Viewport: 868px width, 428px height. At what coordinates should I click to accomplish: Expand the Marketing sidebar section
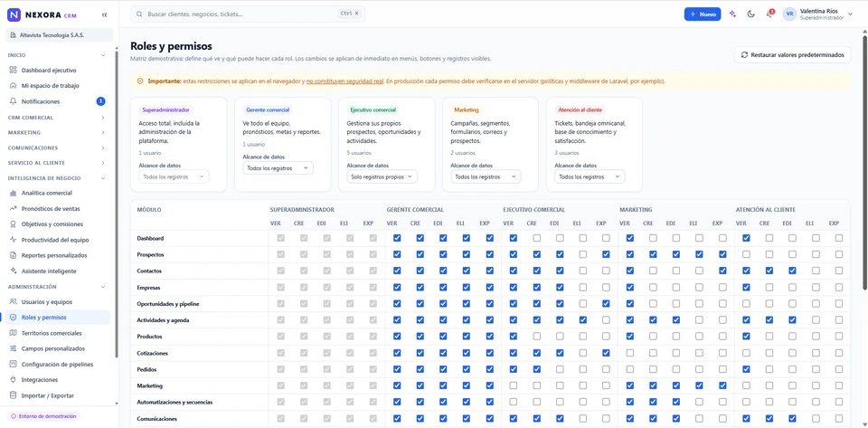(x=56, y=133)
